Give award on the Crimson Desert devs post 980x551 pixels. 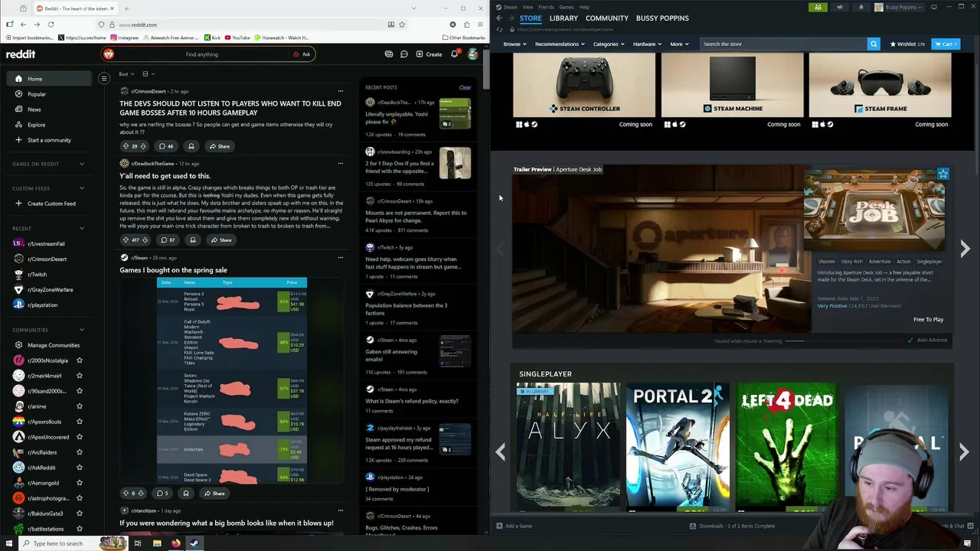(191, 146)
